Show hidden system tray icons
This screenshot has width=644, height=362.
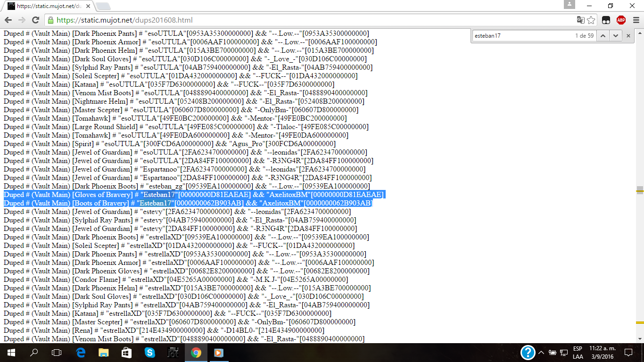point(541,352)
